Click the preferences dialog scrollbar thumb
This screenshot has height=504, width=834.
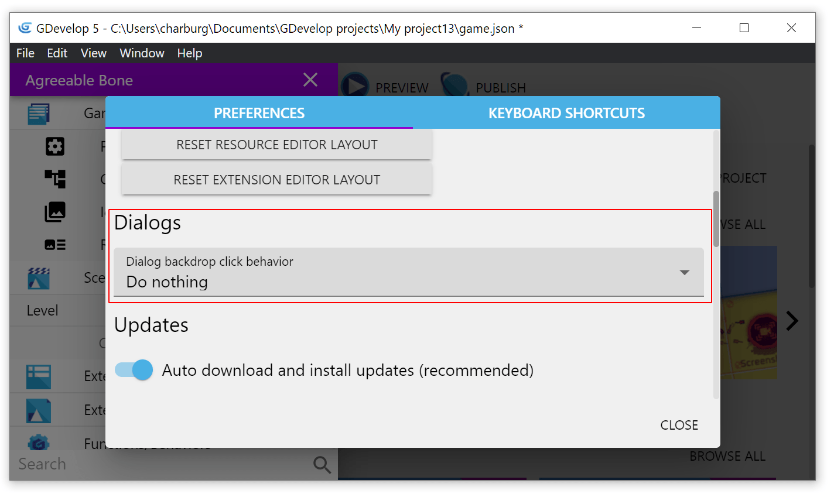click(716, 218)
